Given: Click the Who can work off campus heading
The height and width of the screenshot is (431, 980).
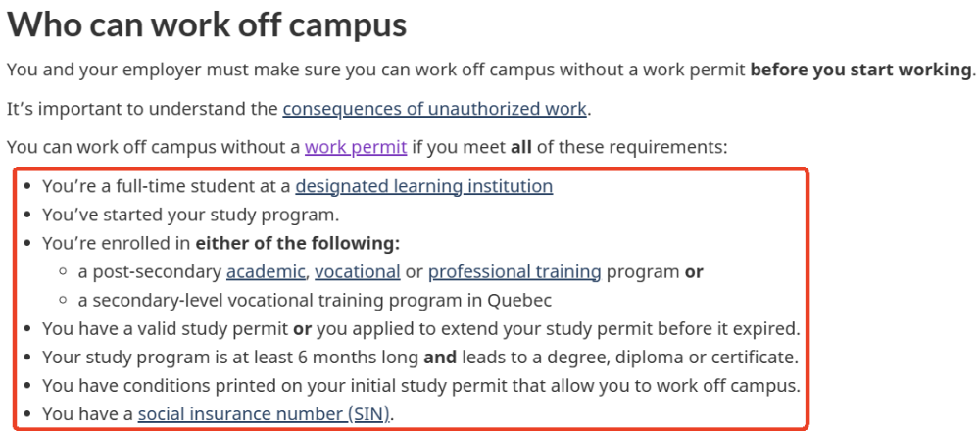Looking at the screenshot, I should point(207,25).
